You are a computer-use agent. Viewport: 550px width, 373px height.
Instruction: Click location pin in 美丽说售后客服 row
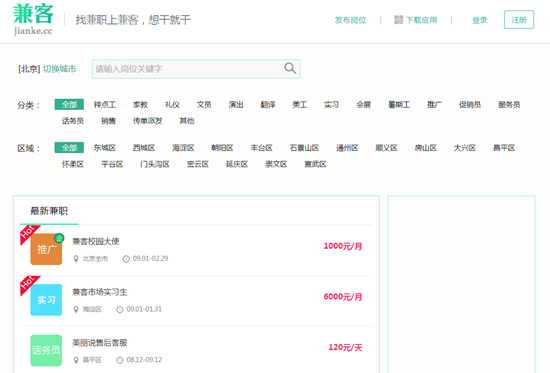point(76,360)
